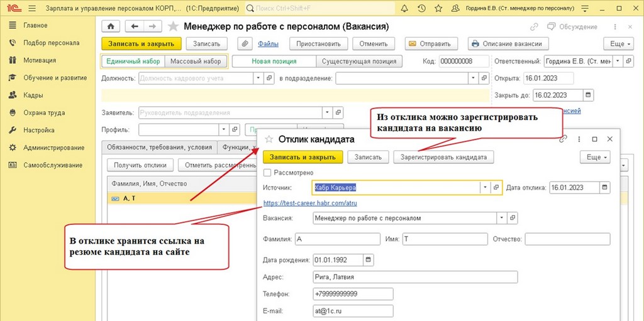Open calendar for Дата отклика field
The height and width of the screenshot is (321, 644).
[x=604, y=188]
